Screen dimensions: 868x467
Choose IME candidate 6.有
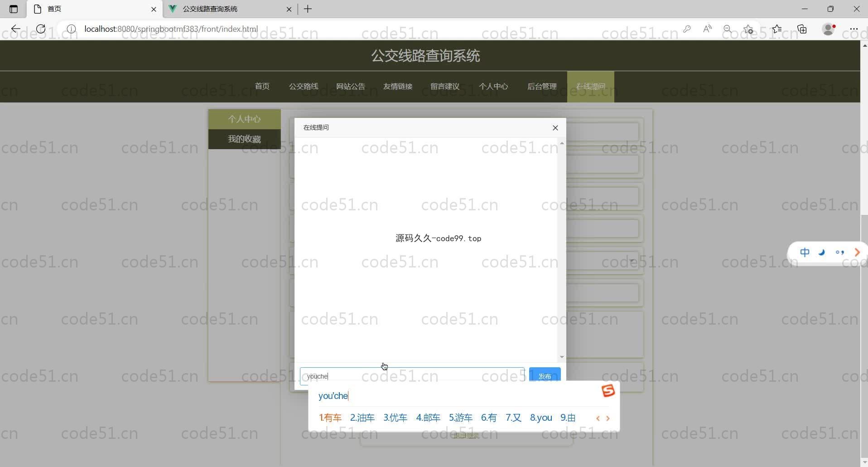pyautogui.click(x=489, y=418)
